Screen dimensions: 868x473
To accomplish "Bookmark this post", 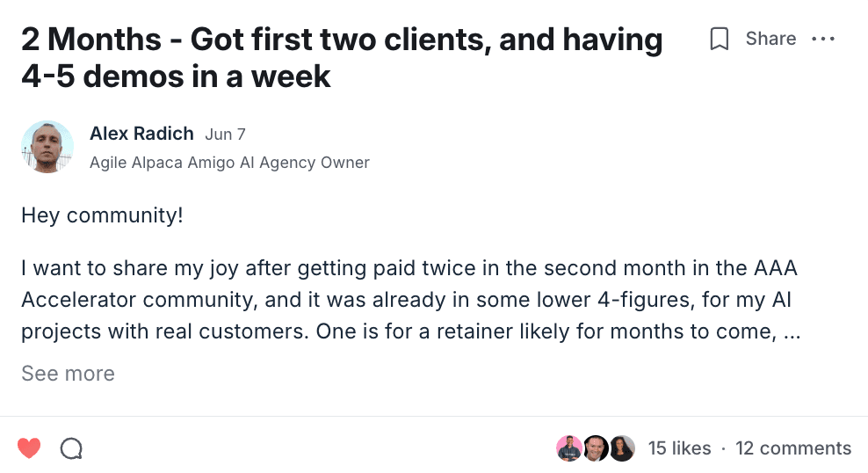I will (720, 40).
